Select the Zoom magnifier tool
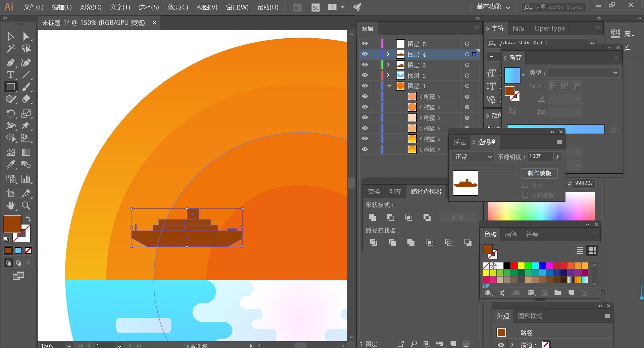The width and height of the screenshot is (644, 348). pos(26,205)
